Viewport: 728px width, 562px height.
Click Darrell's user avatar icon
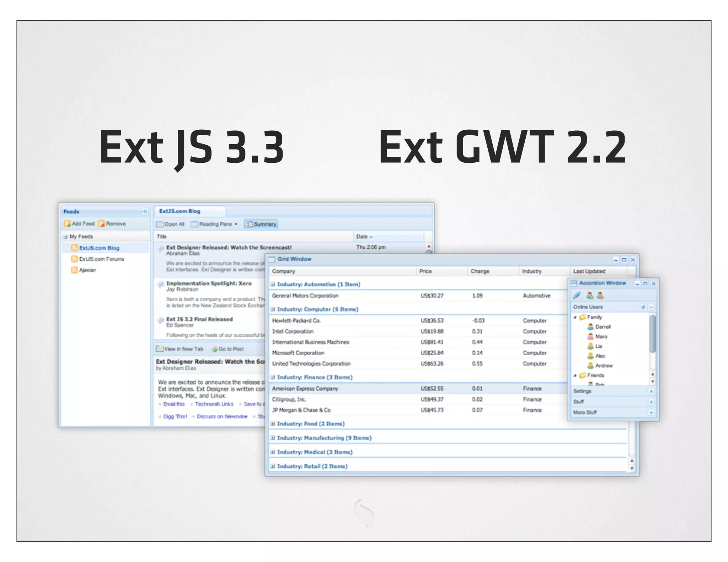(590, 326)
